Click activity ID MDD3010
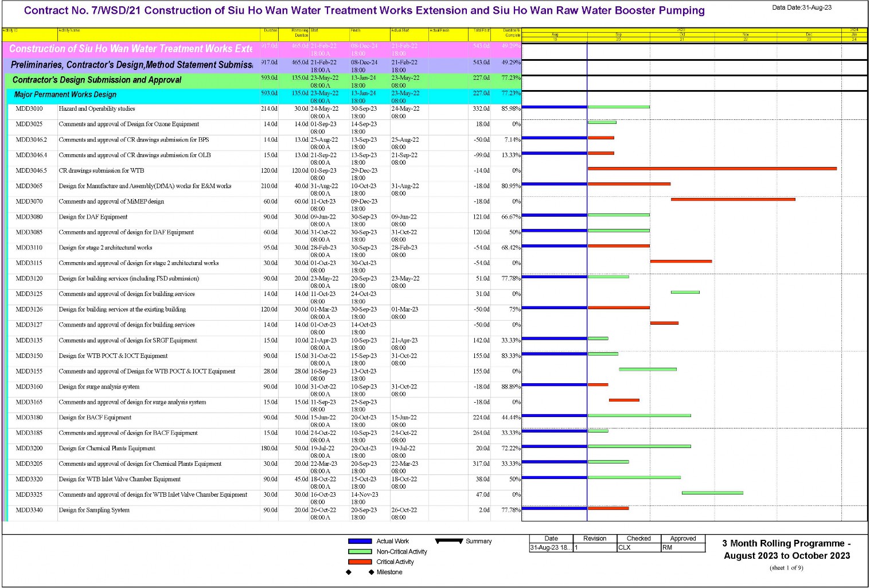The image size is (870, 588). pyautogui.click(x=29, y=109)
